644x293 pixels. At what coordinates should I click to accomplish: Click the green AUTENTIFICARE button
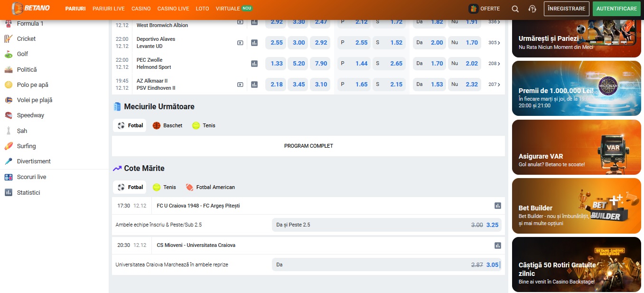pyautogui.click(x=616, y=9)
